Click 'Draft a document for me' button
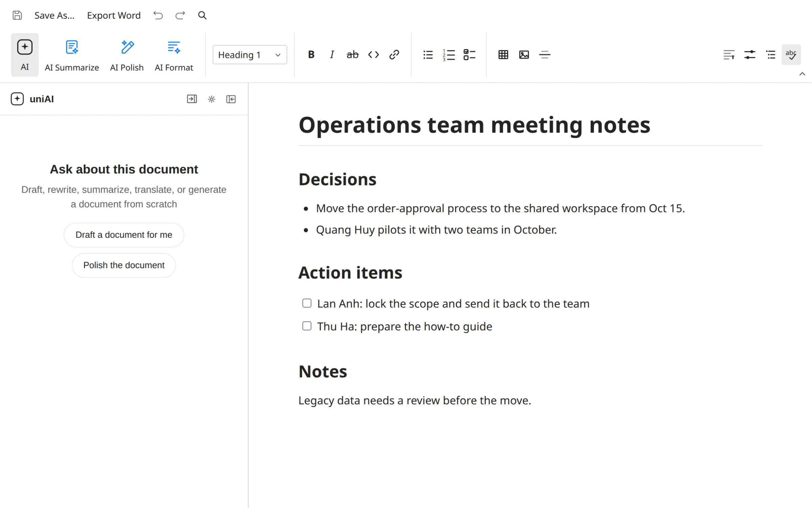 click(124, 235)
